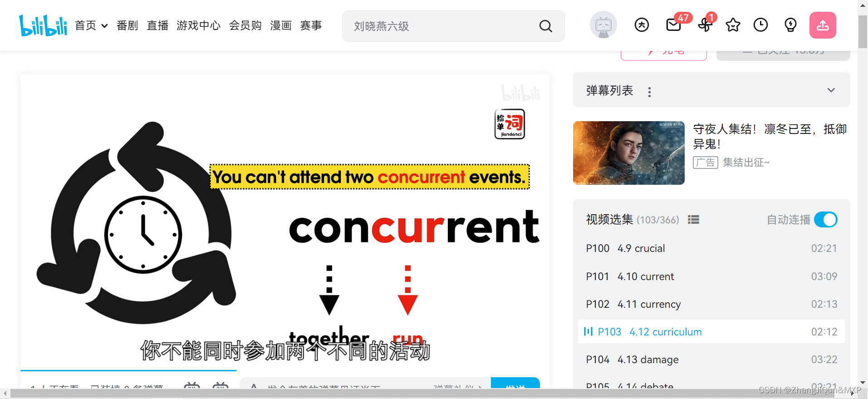Viewport: 868px width, 399px height.
Task: Open watch history clock icon
Action: tap(760, 25)
